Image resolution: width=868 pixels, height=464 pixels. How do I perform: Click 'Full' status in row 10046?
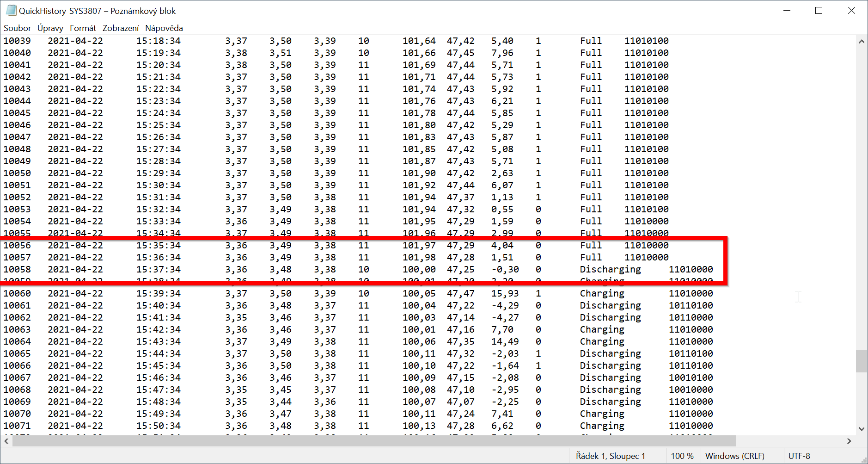click(591, 125)
